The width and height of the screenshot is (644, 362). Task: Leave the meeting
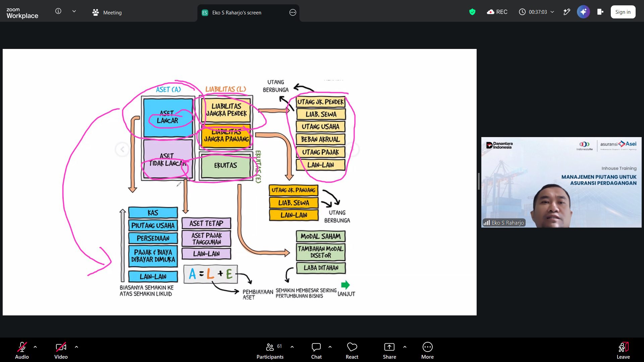(623, 351)
